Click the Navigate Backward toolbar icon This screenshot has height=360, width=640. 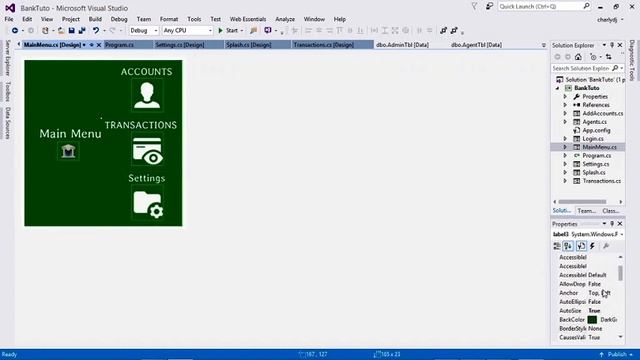15,31
